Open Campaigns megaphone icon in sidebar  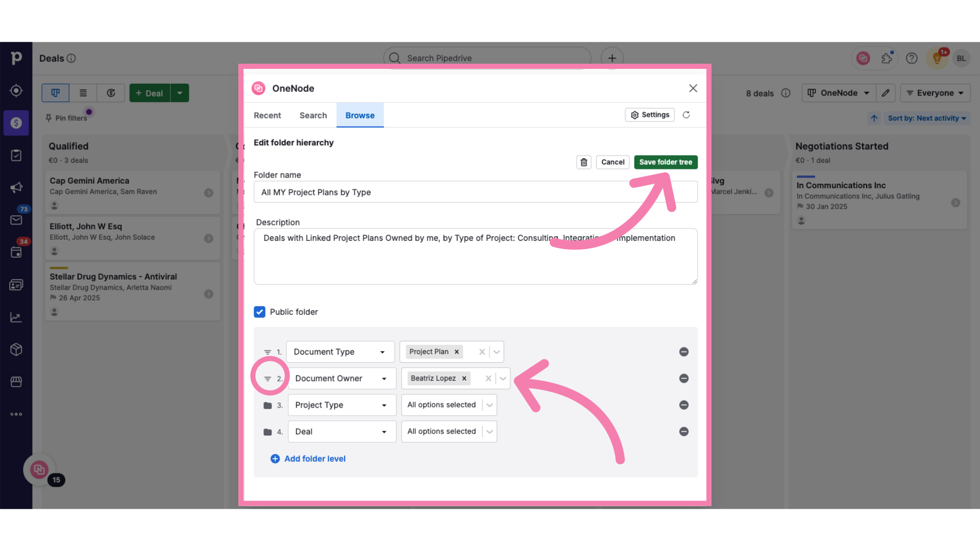(16, 187)
